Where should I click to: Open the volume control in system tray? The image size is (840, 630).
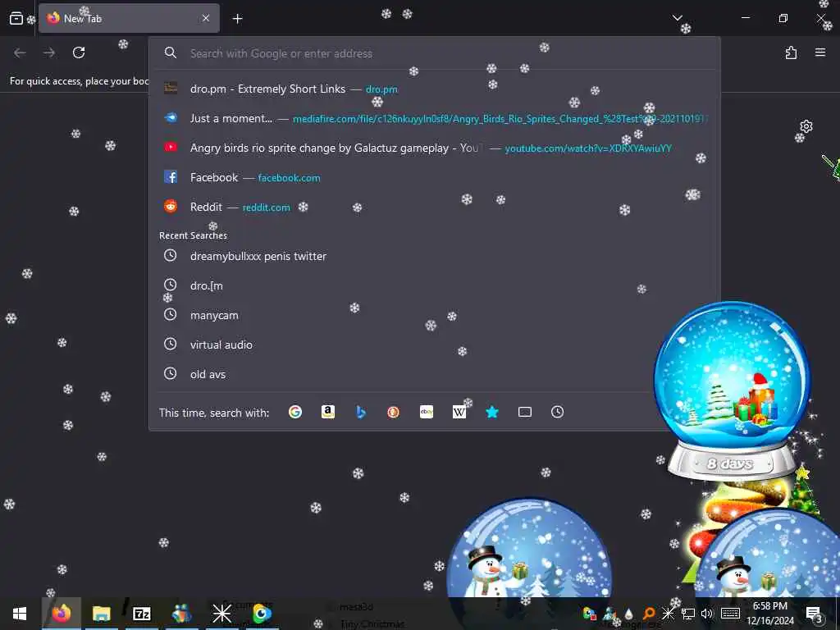(706, 614)
